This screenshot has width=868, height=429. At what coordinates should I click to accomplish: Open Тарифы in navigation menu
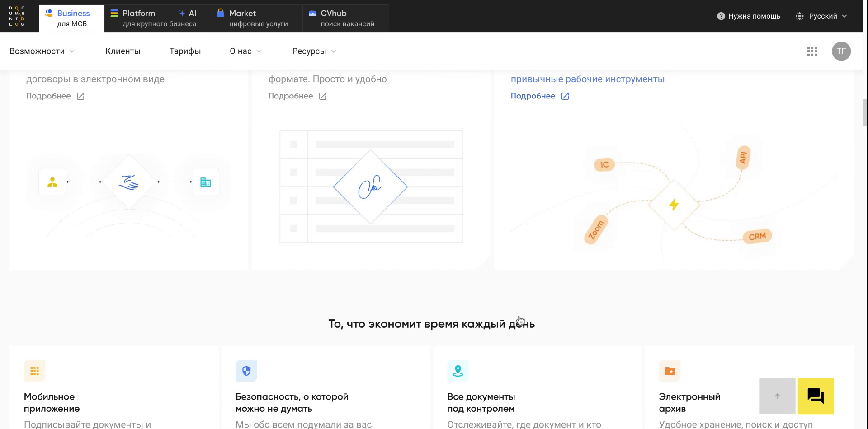pos(185,51)
